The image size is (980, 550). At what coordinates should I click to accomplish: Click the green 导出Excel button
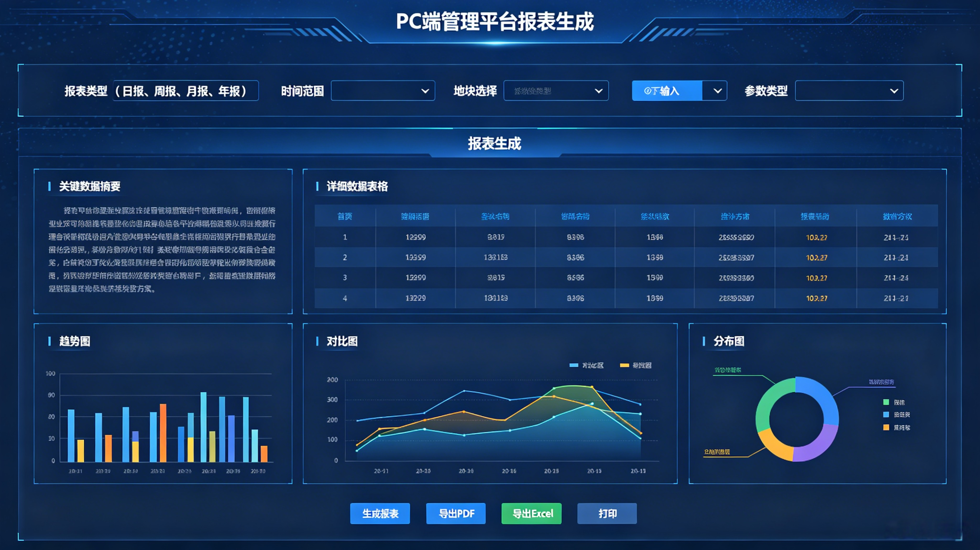point(532,513)
